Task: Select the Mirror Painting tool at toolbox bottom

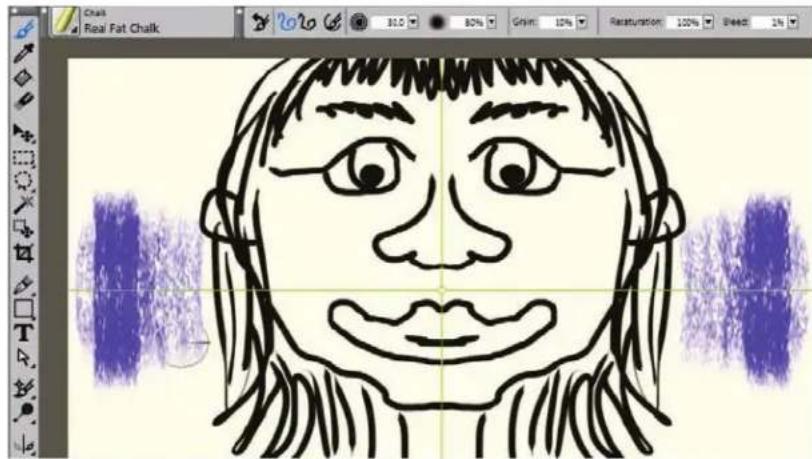Action: 24,443
